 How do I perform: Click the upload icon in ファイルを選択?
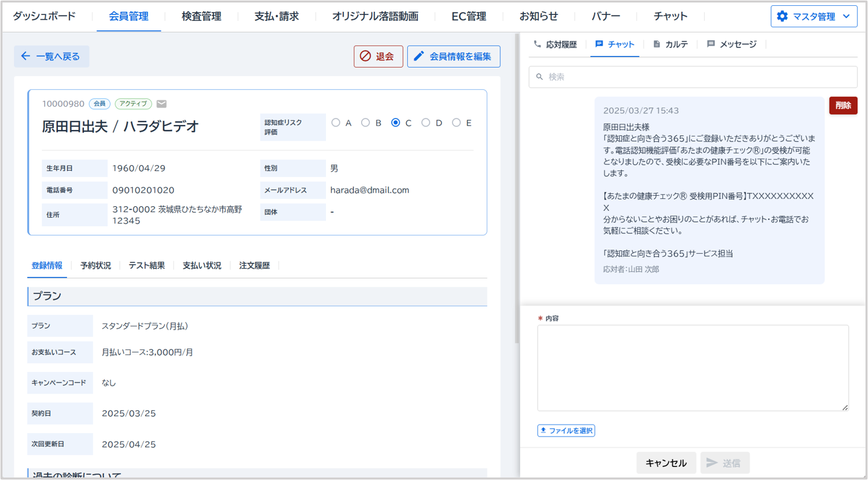pyautogui.click(x=543, y=431)
